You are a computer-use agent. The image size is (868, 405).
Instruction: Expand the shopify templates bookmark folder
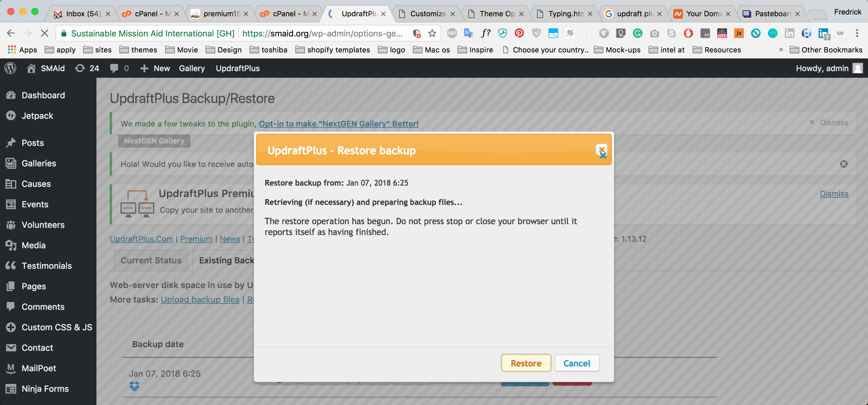[332, 50]
